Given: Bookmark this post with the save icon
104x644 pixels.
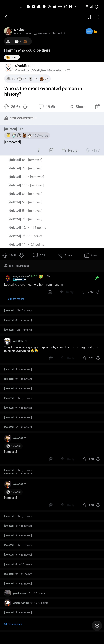Looking at the screenshot, I should pyautogui.click(x=88, y=17).
